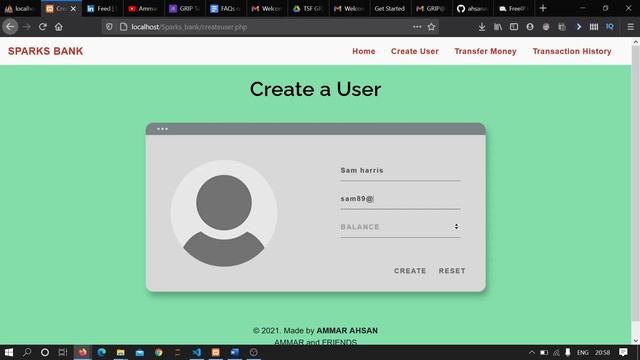Image resolution: width=640 pixels, height=360 pixels.
Task: Open a new tab with the plus icon
Action: [x=543, y=8]
